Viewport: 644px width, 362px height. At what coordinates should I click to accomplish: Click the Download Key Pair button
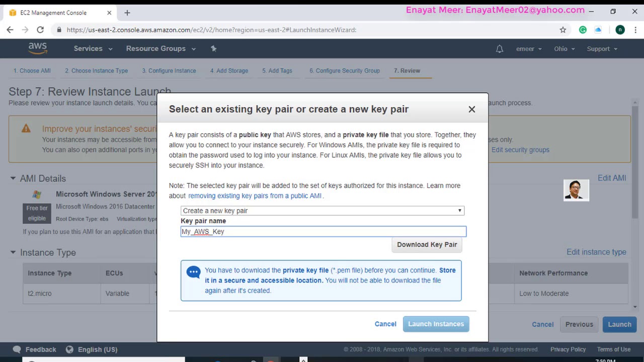(x=427, y=244)
